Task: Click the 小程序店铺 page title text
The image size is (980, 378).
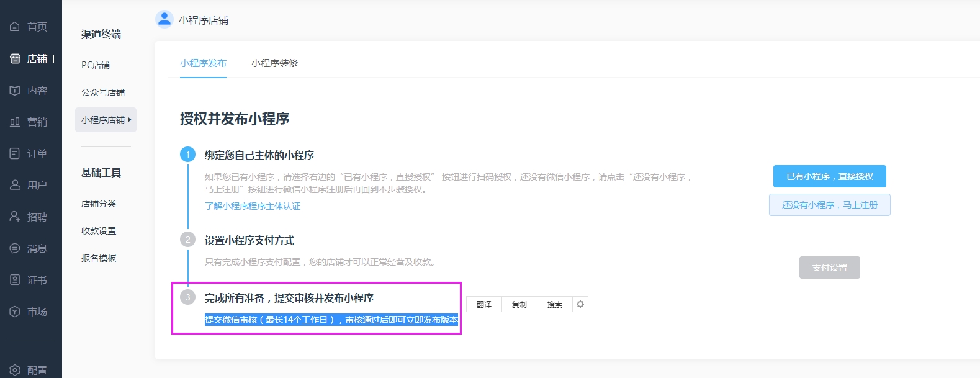Action: [x=204, y=20]
